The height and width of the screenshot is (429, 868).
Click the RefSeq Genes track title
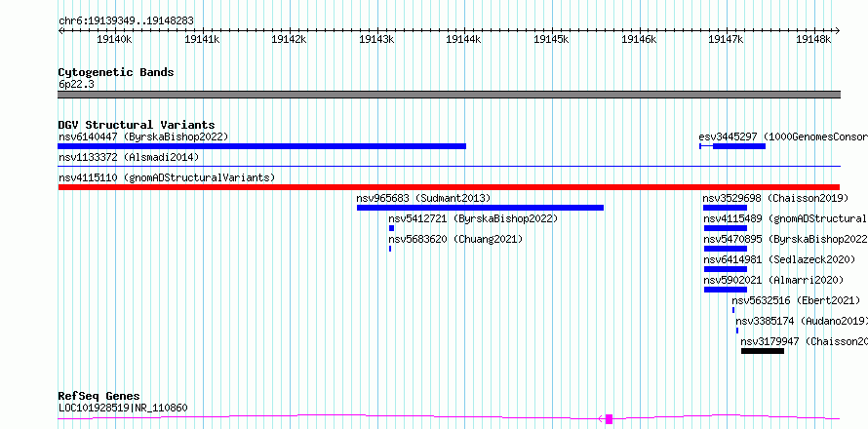99,397
